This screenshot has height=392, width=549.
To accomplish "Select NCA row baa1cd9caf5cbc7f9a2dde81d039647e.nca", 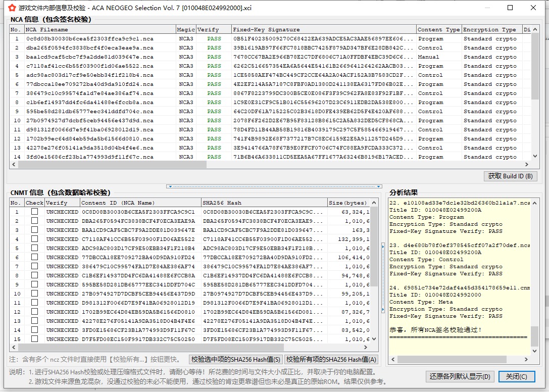I will (90, 57).
